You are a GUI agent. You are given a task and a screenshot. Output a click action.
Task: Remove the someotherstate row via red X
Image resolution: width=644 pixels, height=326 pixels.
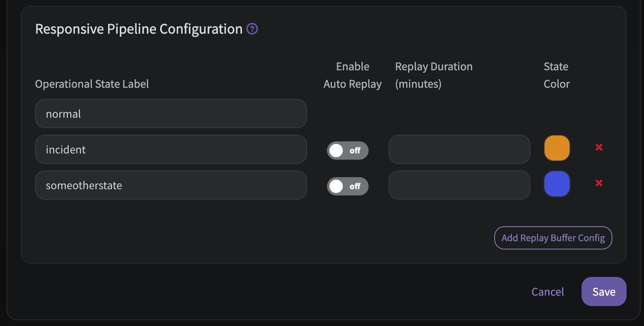599,183
